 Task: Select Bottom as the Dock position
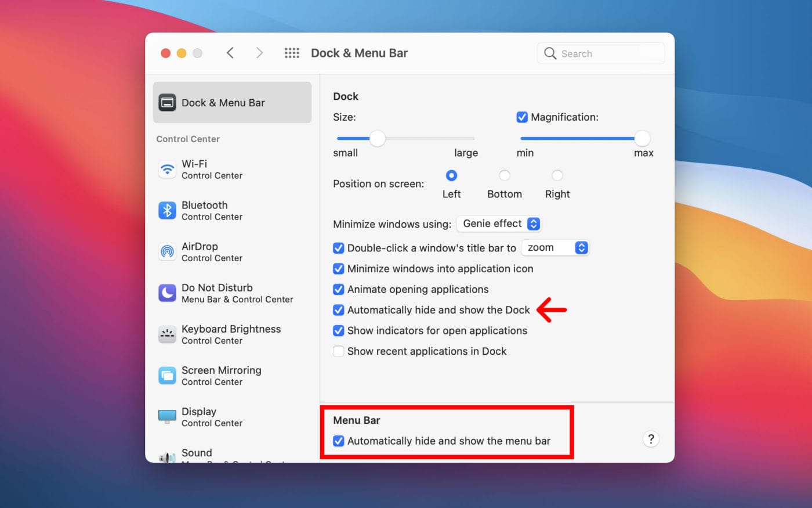tap(504, 175)
